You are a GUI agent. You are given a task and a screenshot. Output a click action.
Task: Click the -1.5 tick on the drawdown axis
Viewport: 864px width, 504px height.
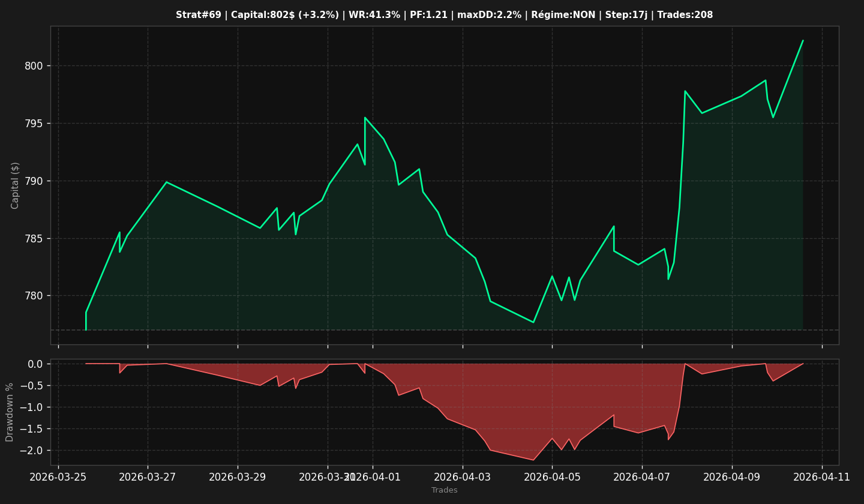click(x=32, y=429)
